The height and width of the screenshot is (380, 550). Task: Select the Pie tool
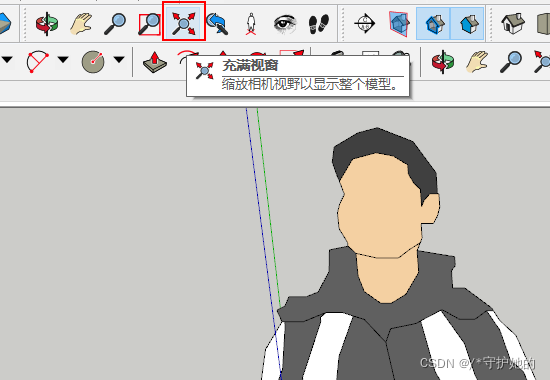click(x=93, y=61)
